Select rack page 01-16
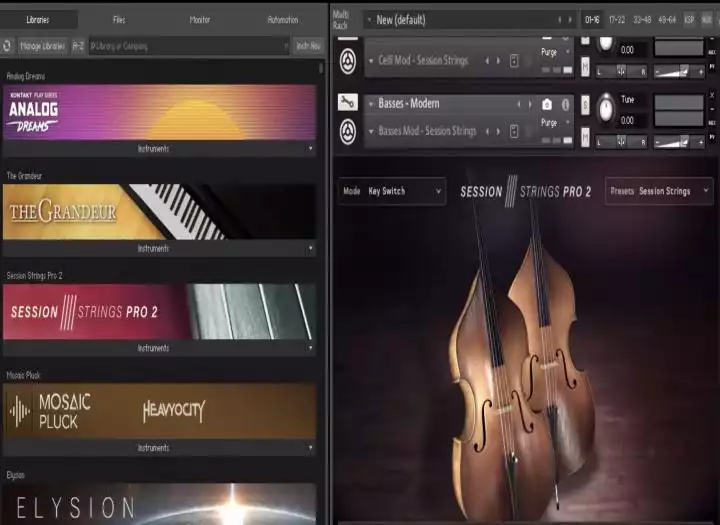Screen dimensions: 720x525 [x=592, y=20]
